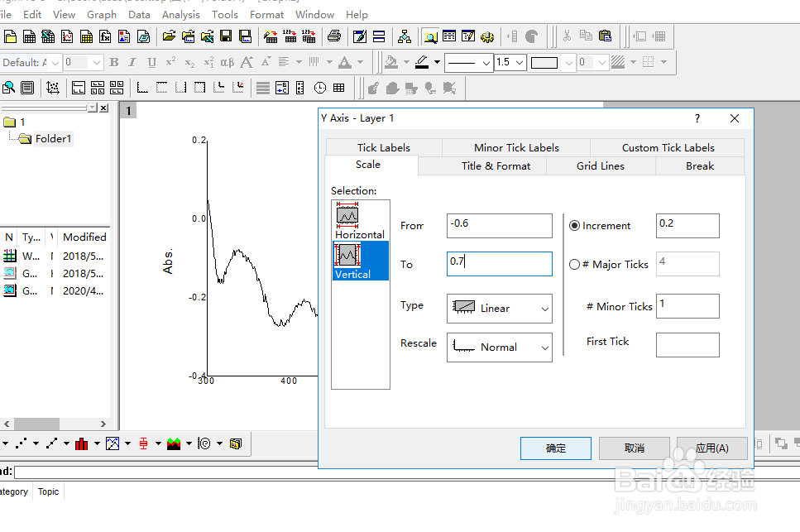Select the scatter plot tool
800x532 pixels.
click(x=21, y=443)
